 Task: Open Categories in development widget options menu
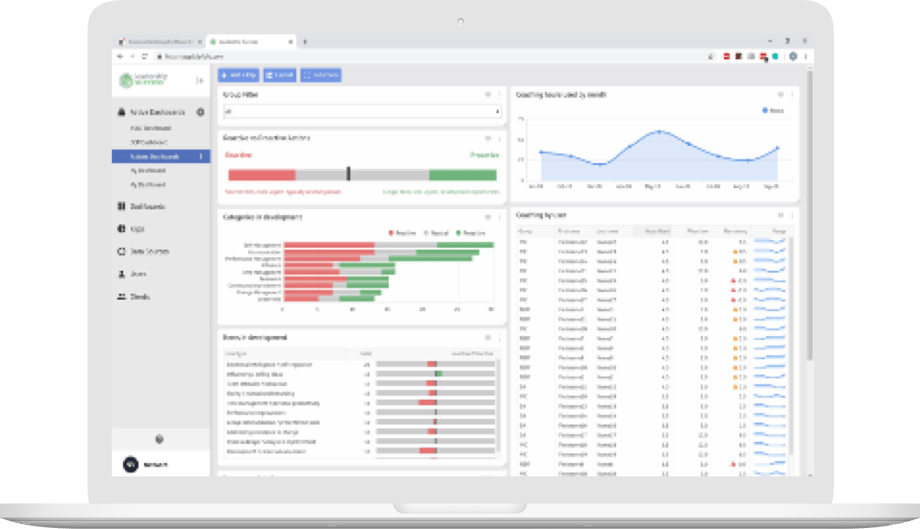tap(499, 218)
